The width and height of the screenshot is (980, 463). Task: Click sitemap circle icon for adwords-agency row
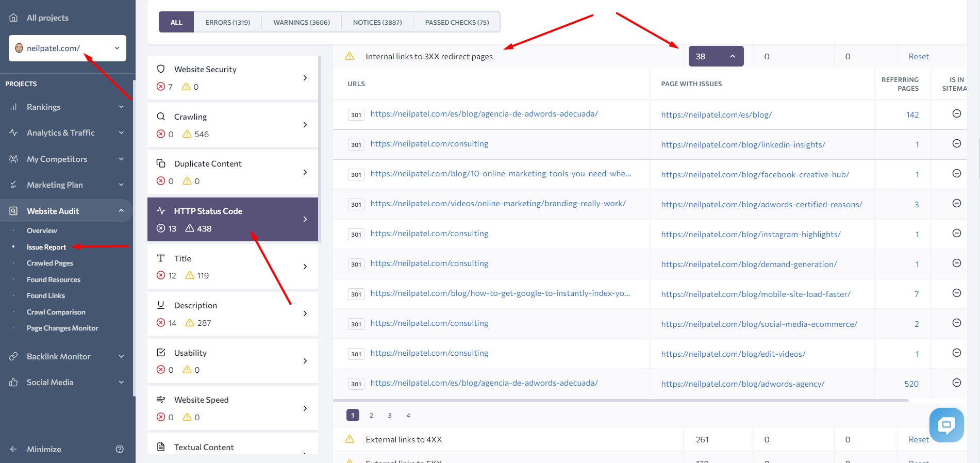click(957, 383)
